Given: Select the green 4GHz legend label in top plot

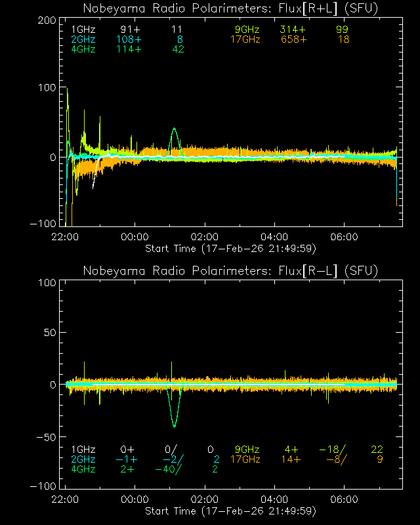Looking at the screenshot, I should (x=83, y=49).
